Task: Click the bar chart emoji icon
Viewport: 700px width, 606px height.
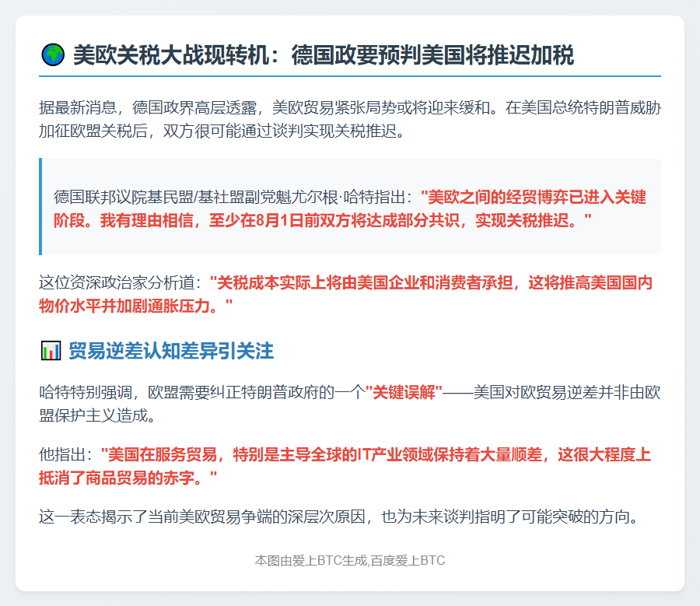Action: tap(51, 351)
